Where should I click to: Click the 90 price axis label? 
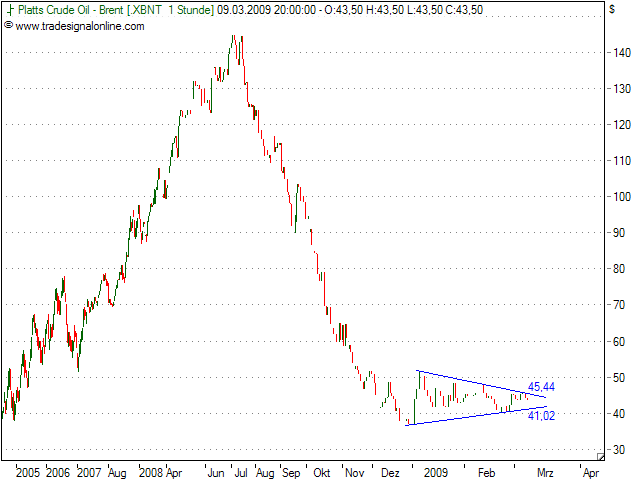(619, 233)
